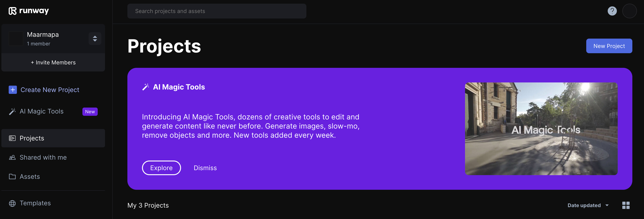Click the Runway logo icon

(13, 11)
